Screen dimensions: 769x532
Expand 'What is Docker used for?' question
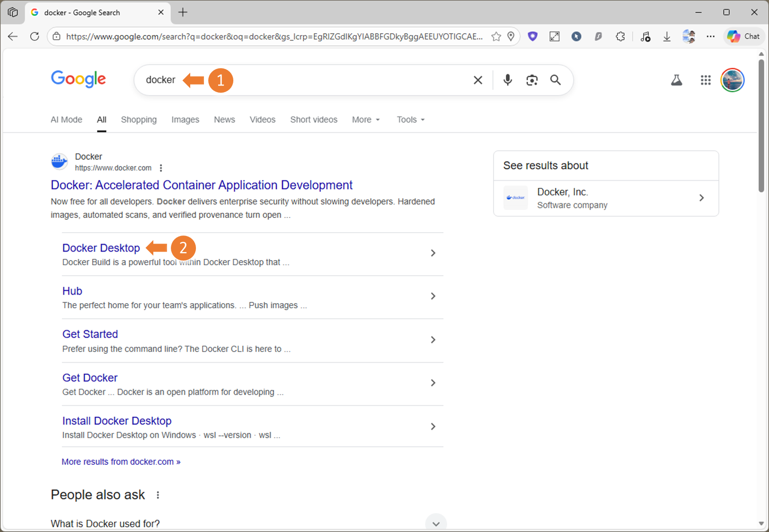tap(436, 523)
